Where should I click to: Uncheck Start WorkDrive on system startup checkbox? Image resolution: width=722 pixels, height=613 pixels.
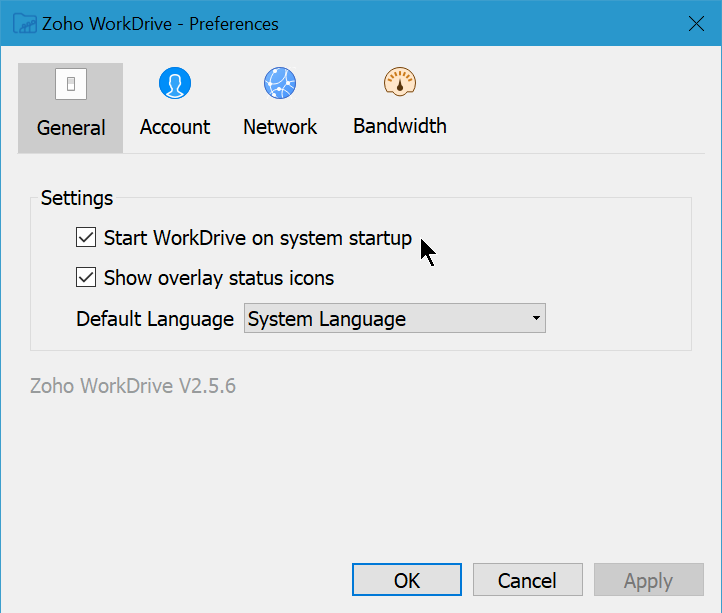coord(86,238)
